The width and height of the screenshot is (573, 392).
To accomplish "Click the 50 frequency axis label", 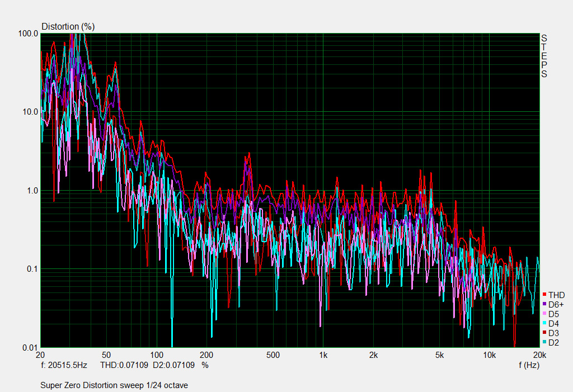I will [106, 355].
